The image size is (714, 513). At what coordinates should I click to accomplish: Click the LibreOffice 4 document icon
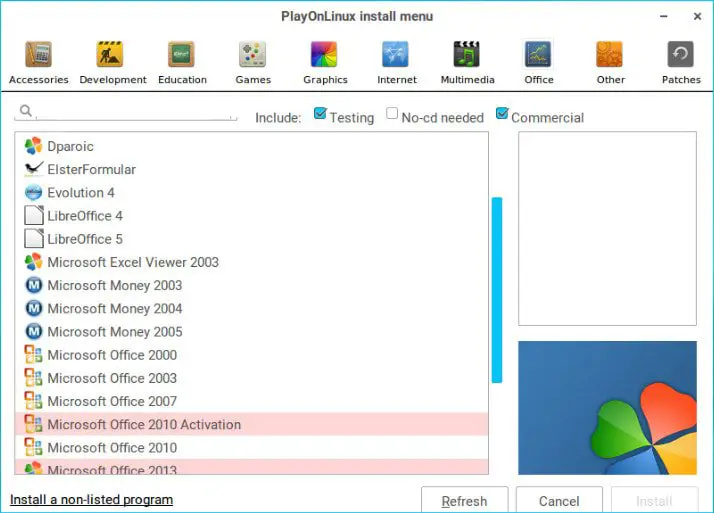(x=34, y=215)
